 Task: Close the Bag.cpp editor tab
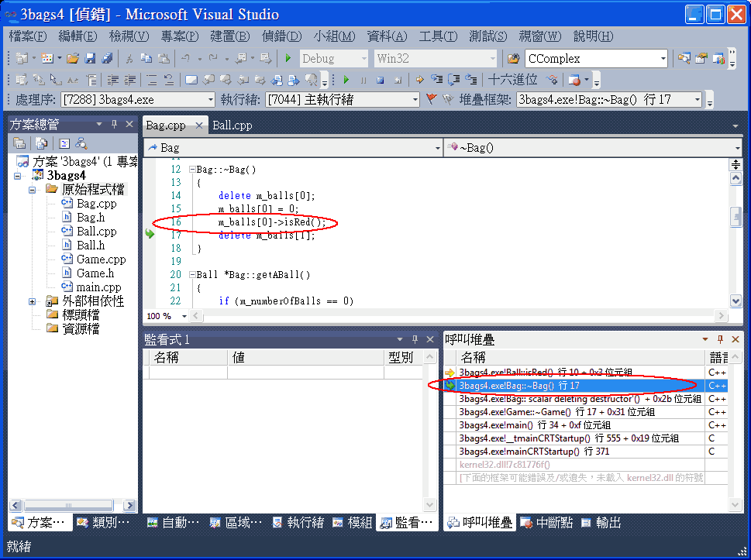point(198,125)
